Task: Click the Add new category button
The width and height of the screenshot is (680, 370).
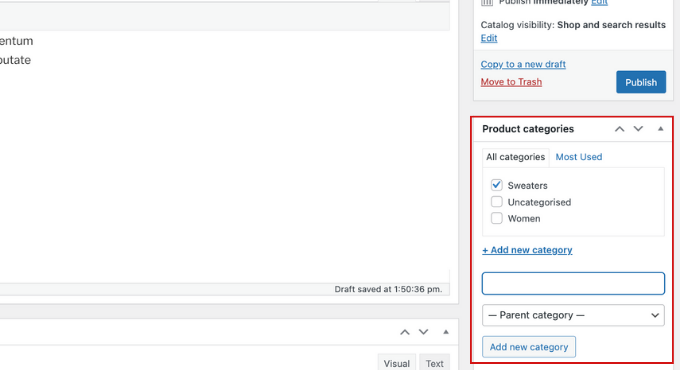Action: (529, 347)
